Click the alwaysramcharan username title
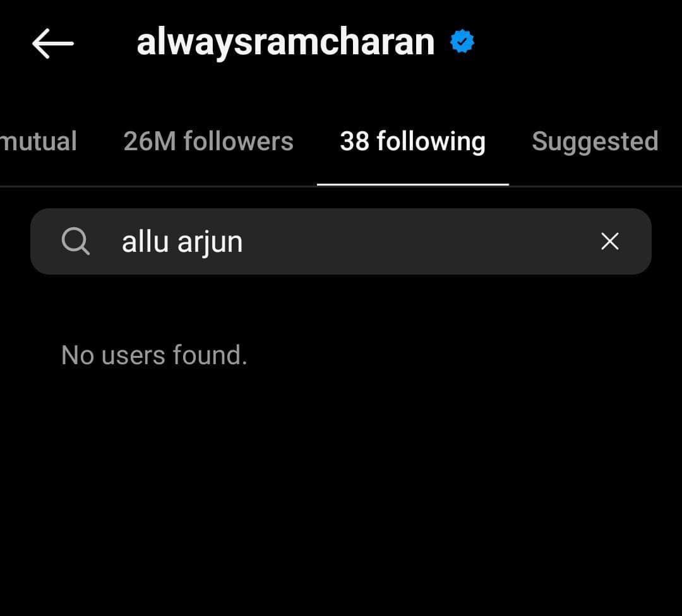This screenshot has width=682, height=616. 286,43
